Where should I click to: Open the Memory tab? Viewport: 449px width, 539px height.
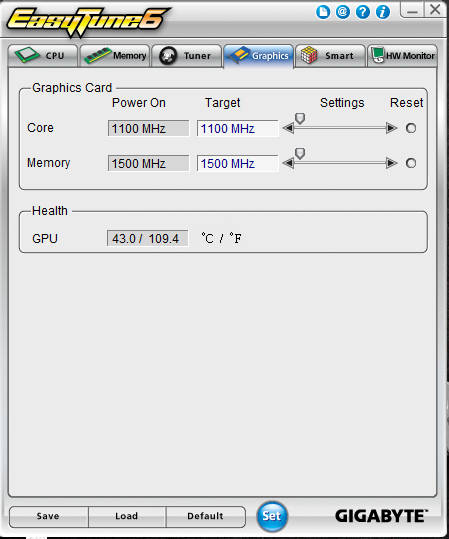coord(115,56)
